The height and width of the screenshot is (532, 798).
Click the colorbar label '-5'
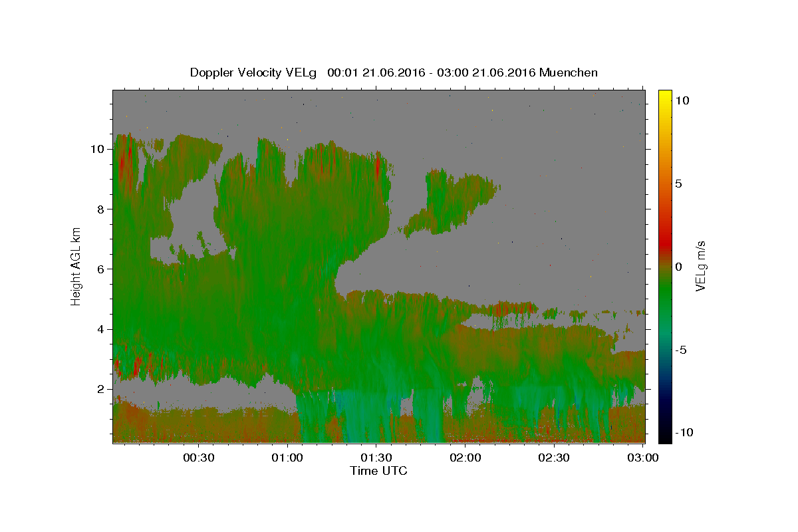[x=681, y=350]
